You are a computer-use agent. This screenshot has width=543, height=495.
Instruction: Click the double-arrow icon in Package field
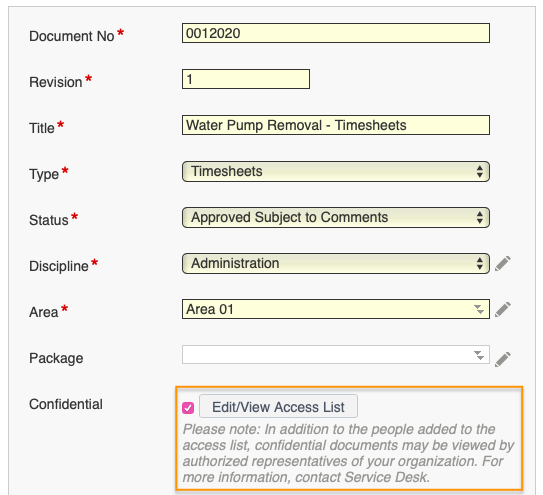click(479, 355)
